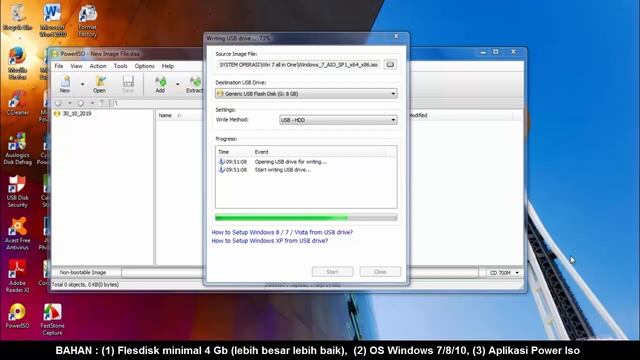Browse for source image file button
This screenshot has height=360, width=640.
390,64
